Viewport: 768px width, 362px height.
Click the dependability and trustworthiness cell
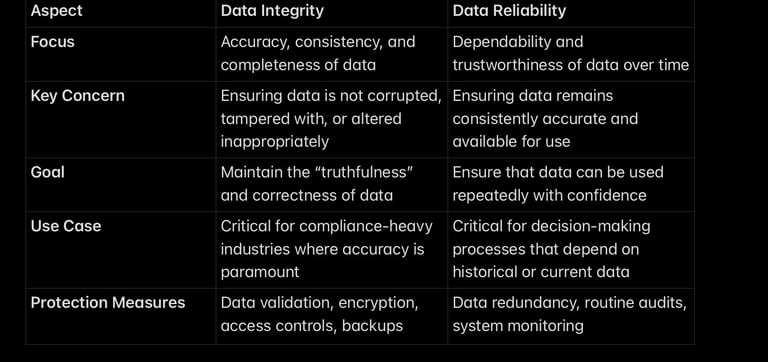click(571, 53)
